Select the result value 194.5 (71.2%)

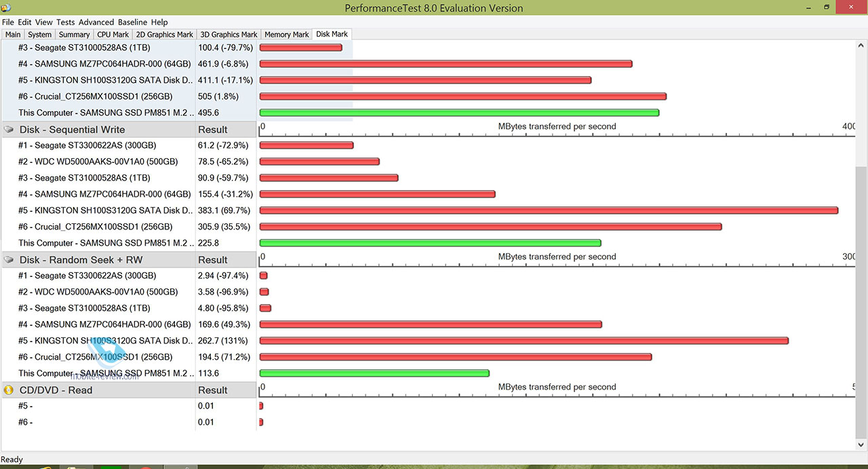click(x=224, y=357)
